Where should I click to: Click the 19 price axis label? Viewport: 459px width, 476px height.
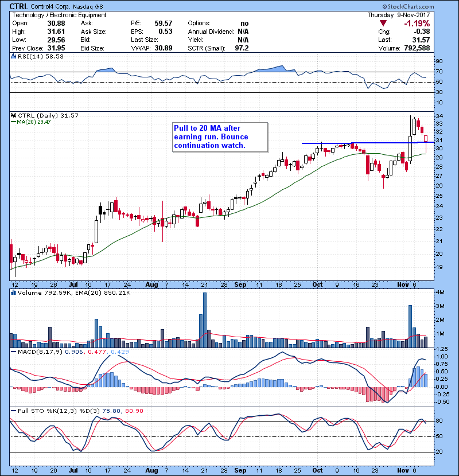click(439, 267)
